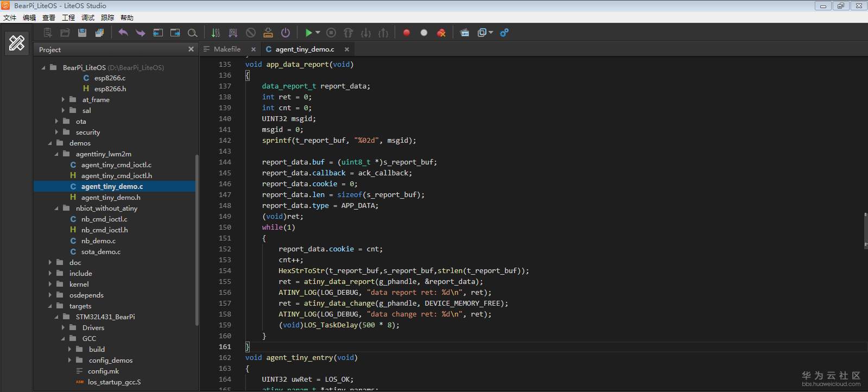Viewport: 868px width, 392px height.
Task: Click the white circle breakpoint toggle
Action: (x=424, y=33)
